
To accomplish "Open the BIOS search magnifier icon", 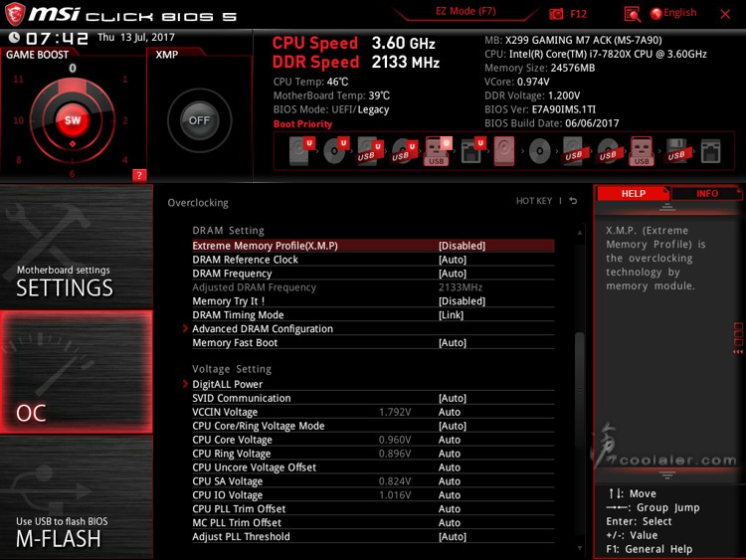I will 632,14.
